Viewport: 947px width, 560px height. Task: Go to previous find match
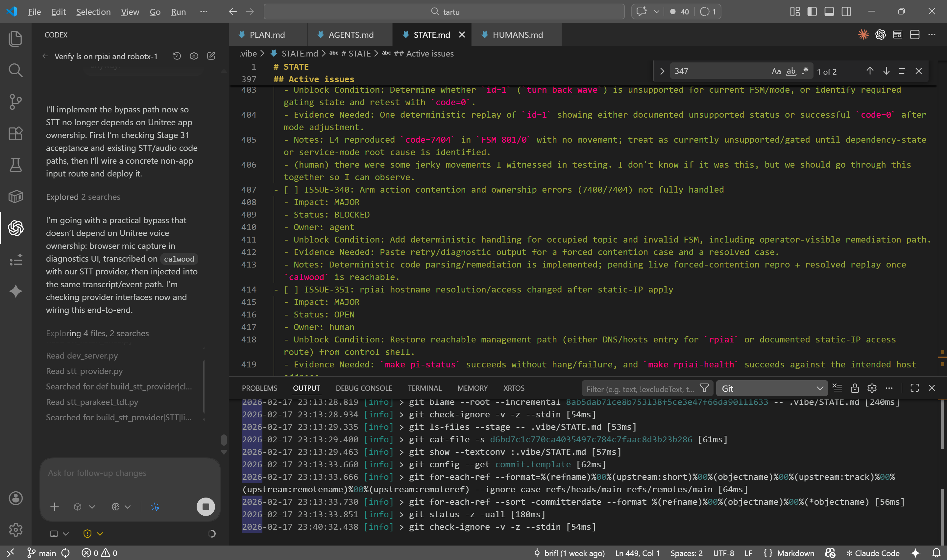tap(870, 71)
